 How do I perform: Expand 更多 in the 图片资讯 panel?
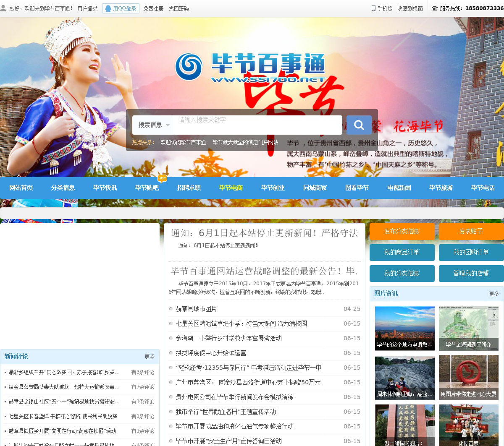pos(494,294)
